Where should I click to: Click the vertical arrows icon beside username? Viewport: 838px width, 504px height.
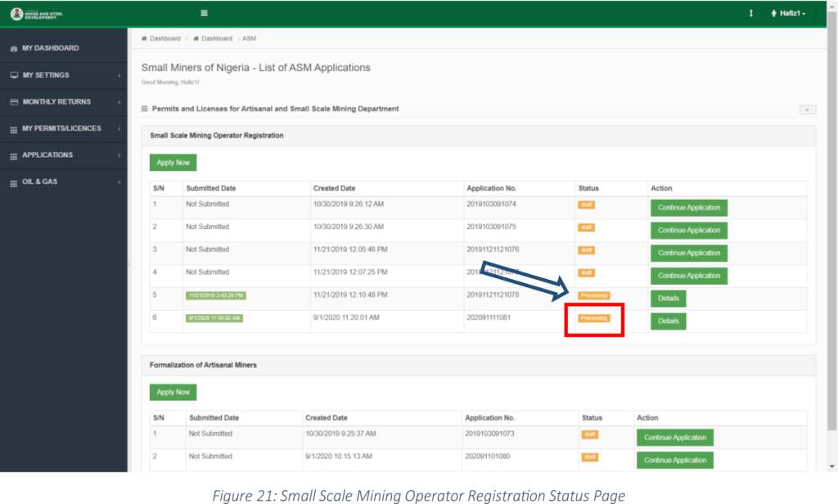tap(750, 14)
